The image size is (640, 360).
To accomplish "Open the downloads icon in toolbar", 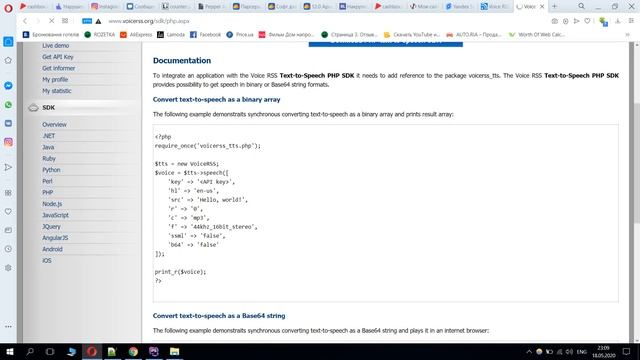I will pos(618,21).
